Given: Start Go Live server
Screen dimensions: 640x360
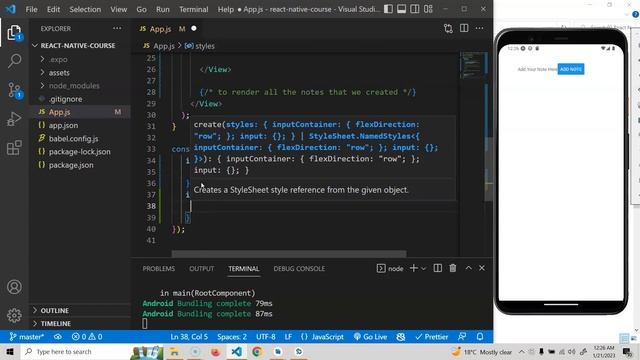Looking at the screenshot, I should click(370, 337).
